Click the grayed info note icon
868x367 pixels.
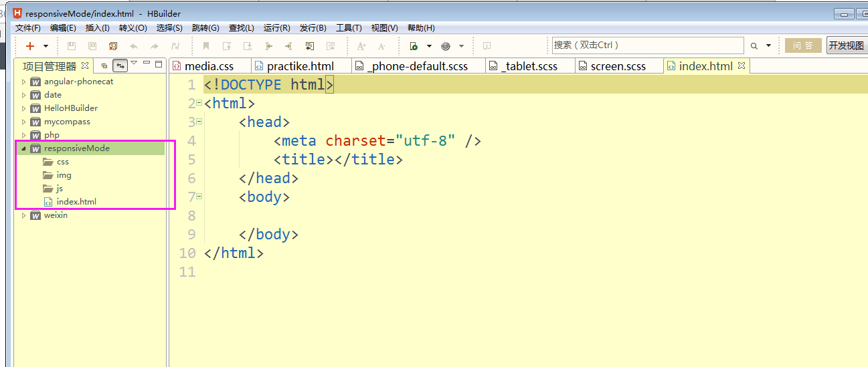[x=487, y=46]
